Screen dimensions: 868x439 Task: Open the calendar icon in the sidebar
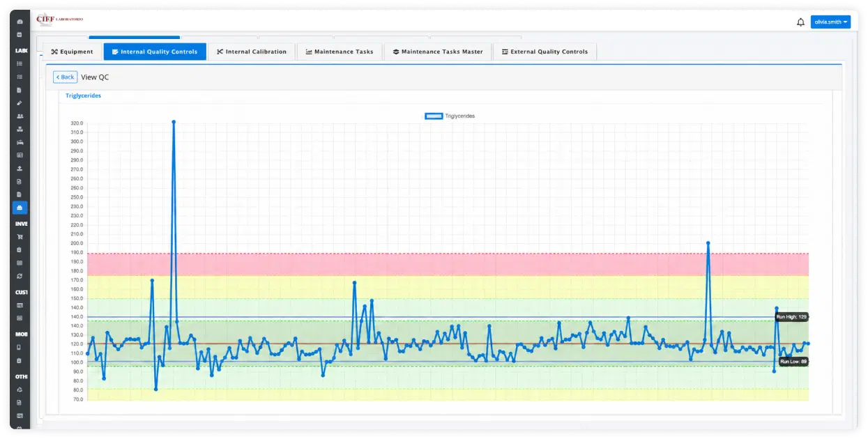pos(20,35)
